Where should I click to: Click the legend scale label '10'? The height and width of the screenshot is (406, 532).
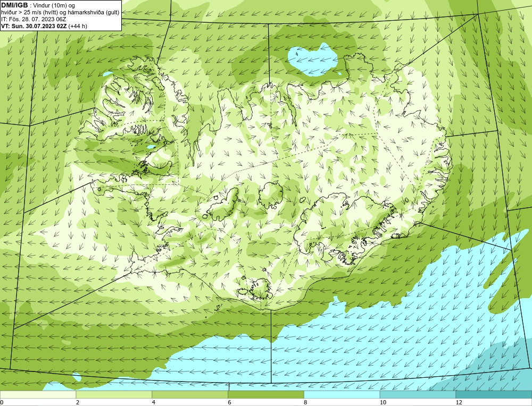383,402
